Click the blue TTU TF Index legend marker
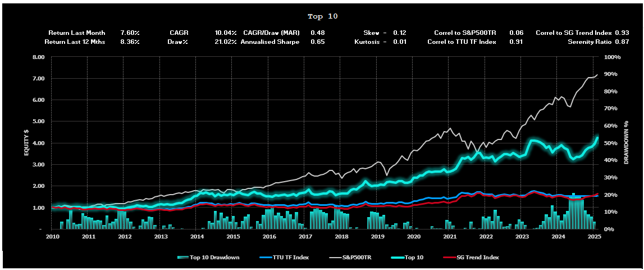 [x=268, y=258]
